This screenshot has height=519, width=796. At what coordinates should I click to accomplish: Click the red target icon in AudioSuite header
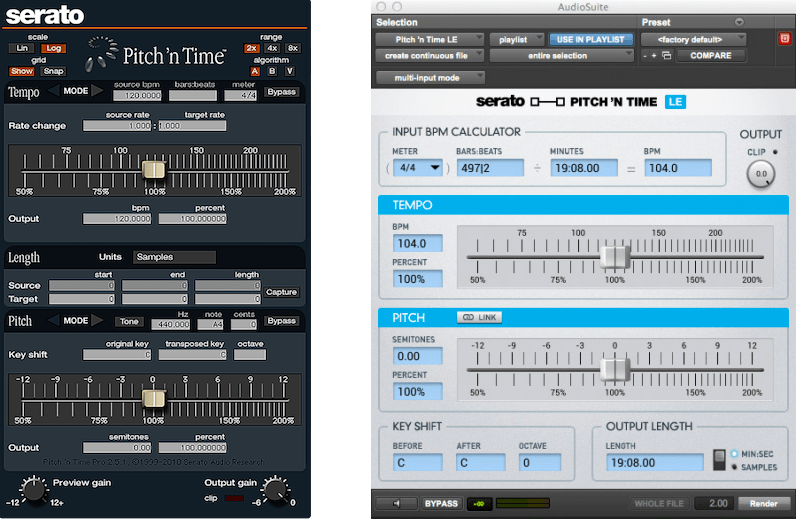784,39
